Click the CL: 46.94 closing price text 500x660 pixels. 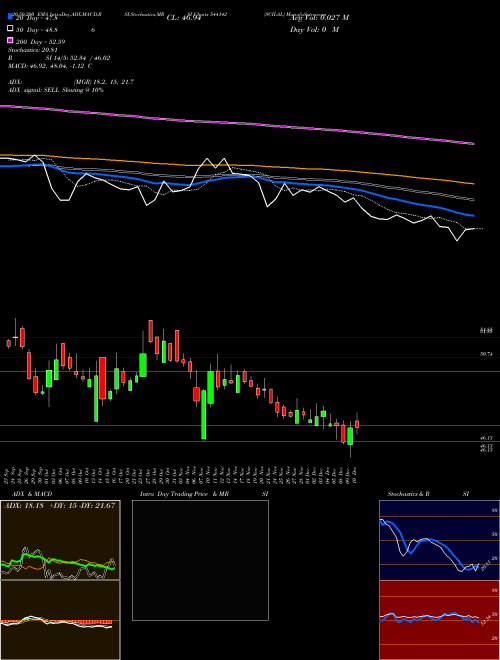click(x=184, y=18)
